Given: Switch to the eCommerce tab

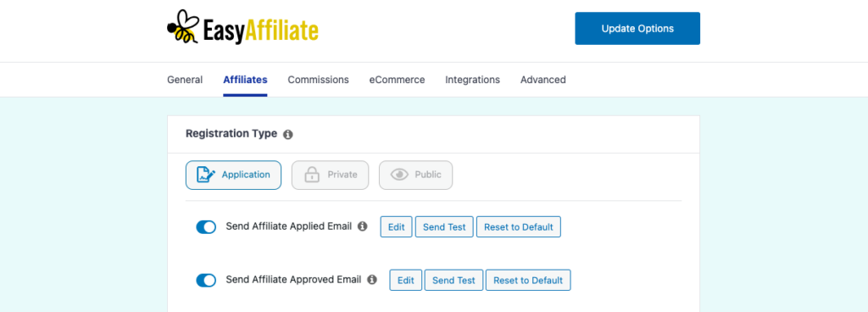Looking at the screenshot, I should [397, 80].
